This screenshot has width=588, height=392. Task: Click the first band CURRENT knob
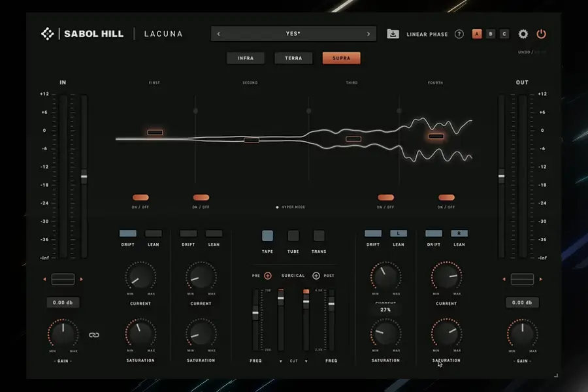coord(140,277)
